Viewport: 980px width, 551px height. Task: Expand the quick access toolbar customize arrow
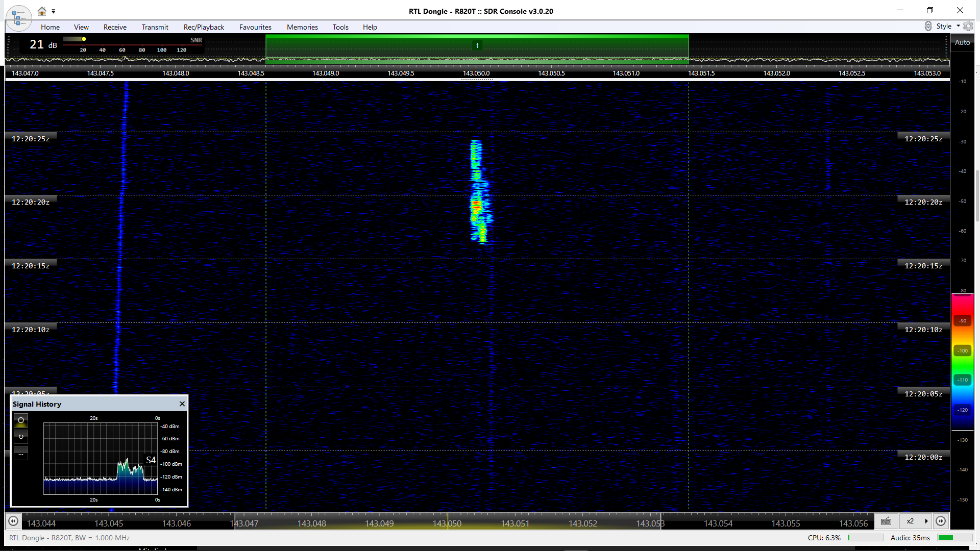(53, 11)
